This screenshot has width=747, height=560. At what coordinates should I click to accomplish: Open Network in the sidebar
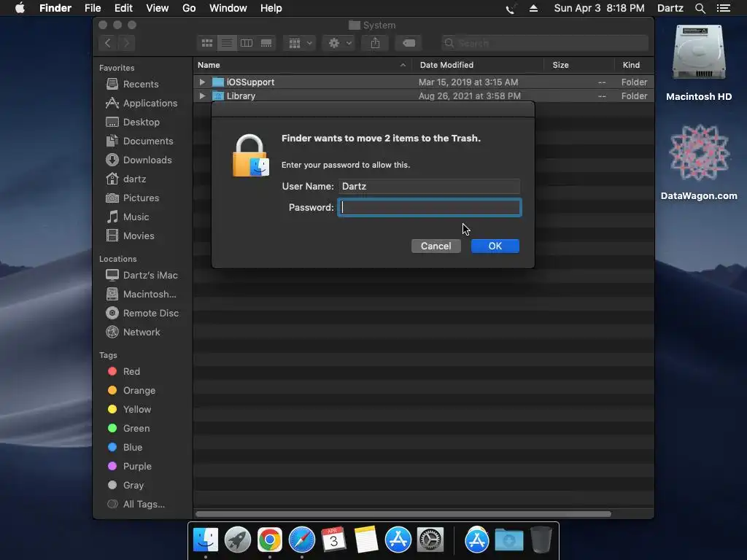coord(133,332)
